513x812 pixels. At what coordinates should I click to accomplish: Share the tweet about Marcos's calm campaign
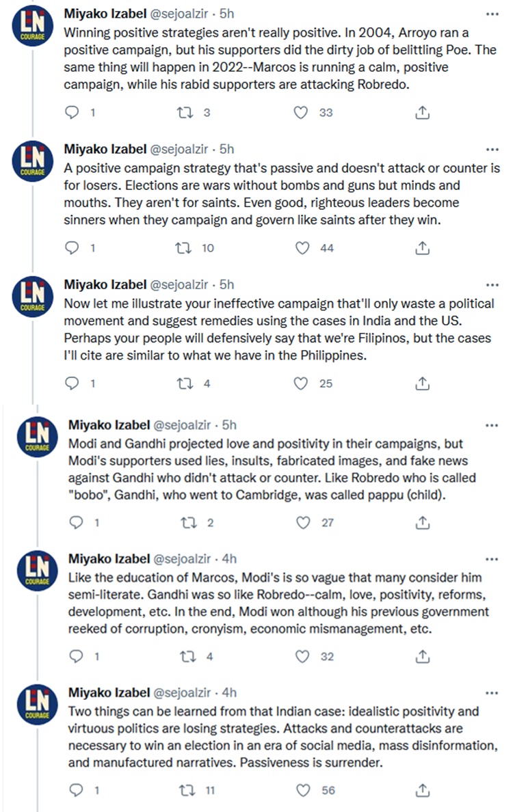[423, 113]
